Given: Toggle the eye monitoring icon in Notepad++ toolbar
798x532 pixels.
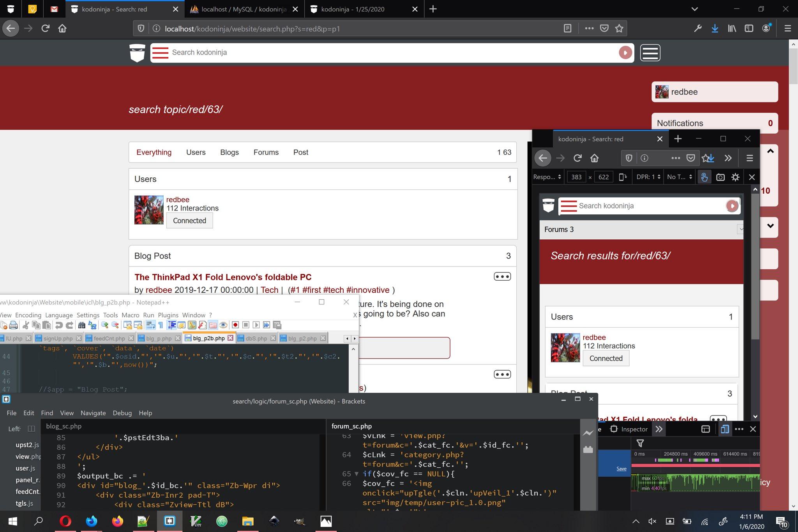Looking at the screenshot, I should 223,325.
